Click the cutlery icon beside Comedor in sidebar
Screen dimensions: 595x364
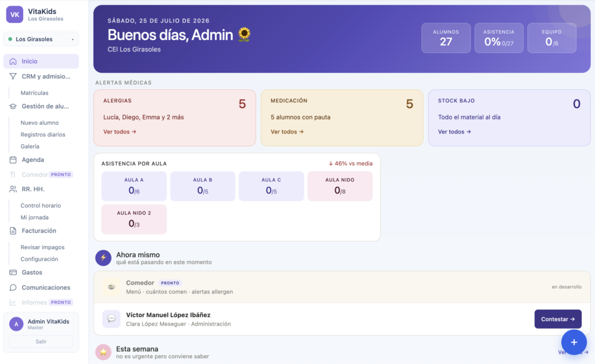[x=13, y=174]
